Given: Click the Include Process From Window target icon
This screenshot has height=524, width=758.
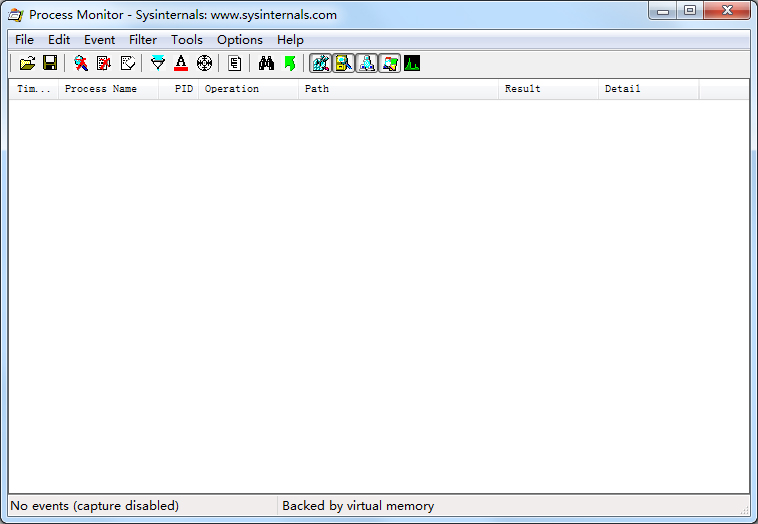Looking at the screenshot, I should 204,63.
